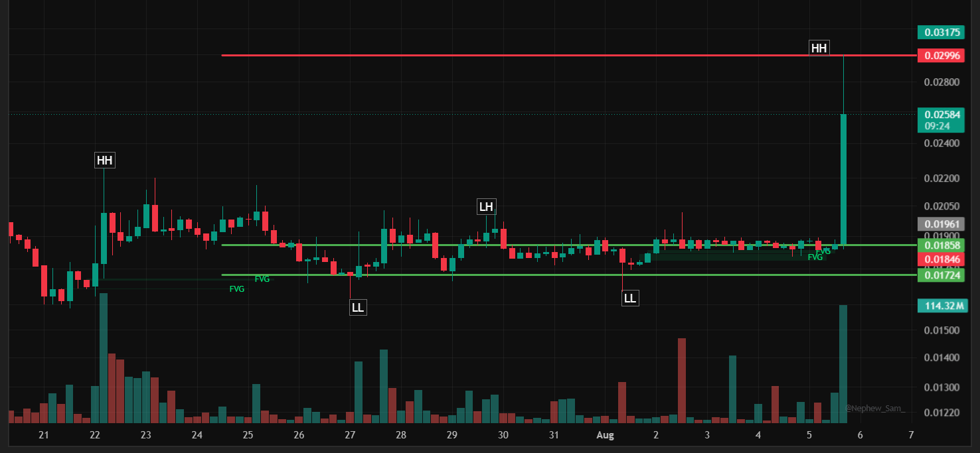Click the 25 date on the time axis
This screenshot has width=980, height=453.
pyautogui.click(x=248, y=435)
